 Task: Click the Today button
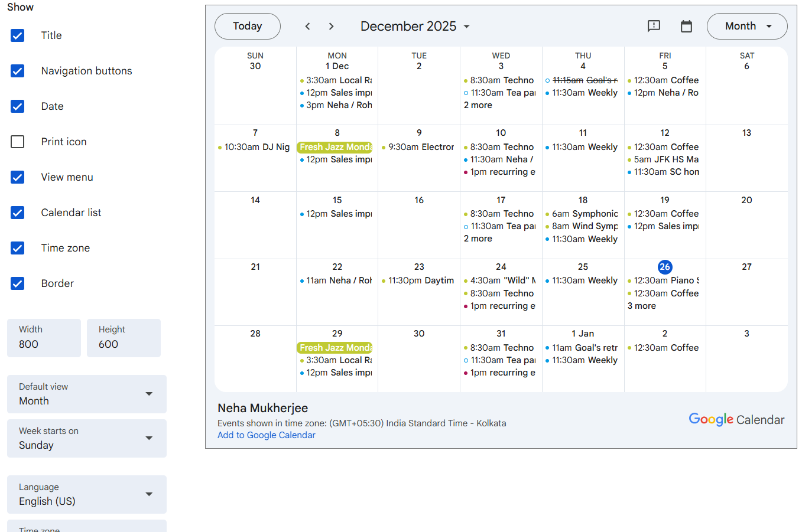click(247, 27)
